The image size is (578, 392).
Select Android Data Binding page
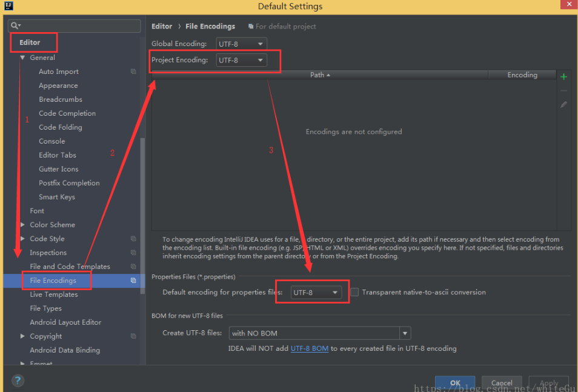[65, 350]
